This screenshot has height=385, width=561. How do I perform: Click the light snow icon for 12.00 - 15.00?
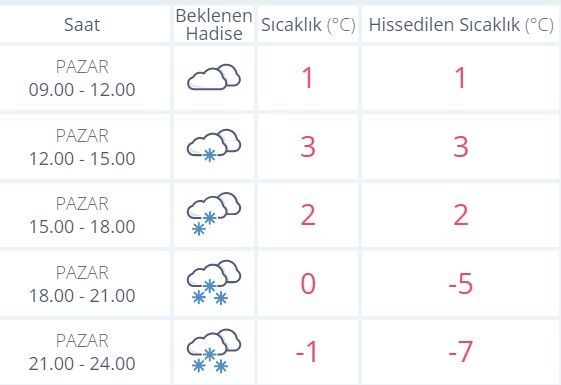(x=214, y=145)
